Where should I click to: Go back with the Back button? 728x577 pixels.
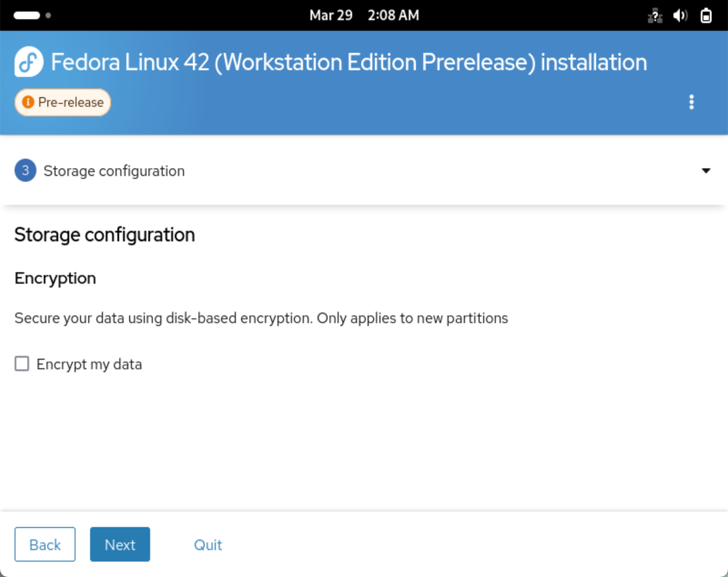tap(45, 544)
